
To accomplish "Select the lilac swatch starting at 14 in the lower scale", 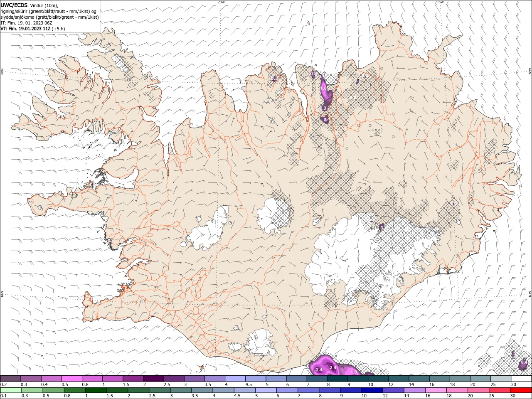I will tap(415, 390).
